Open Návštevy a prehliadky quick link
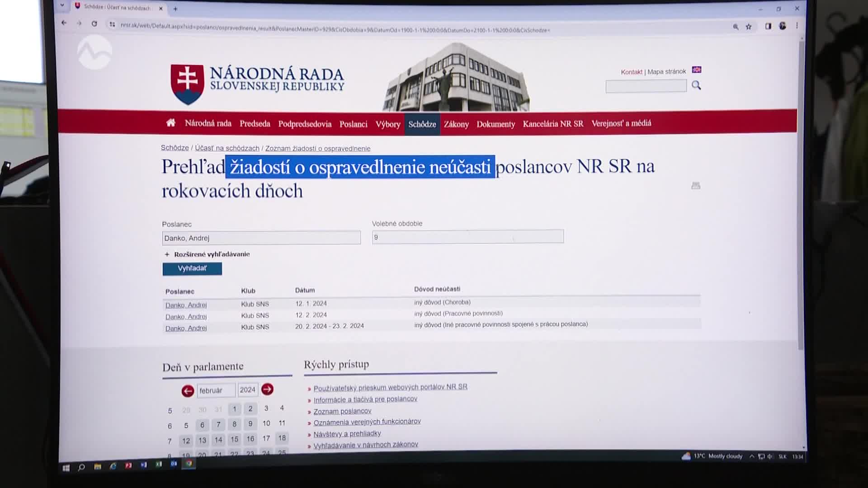The image size is (868, 488). pyautogui.click(x=347, y=434)
